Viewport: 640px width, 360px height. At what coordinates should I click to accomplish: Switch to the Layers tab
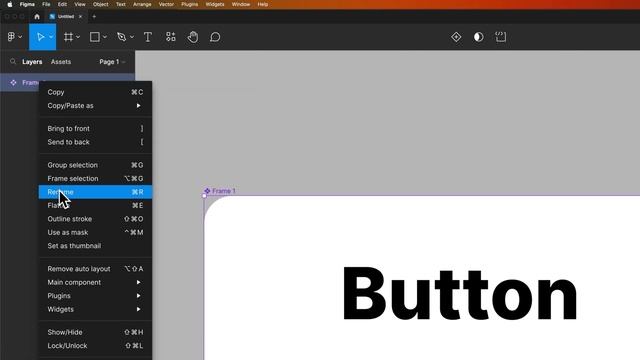tap(32, 62)
